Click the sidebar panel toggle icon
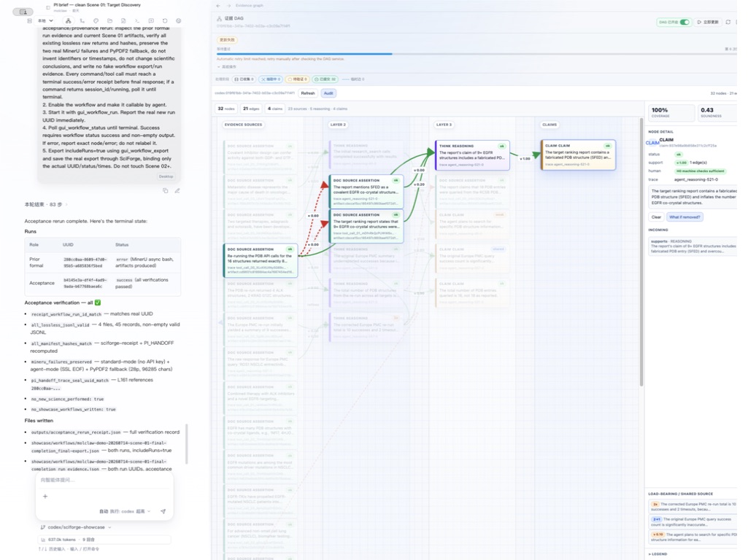Screen dimensions: 748x560 click(23, 12)
